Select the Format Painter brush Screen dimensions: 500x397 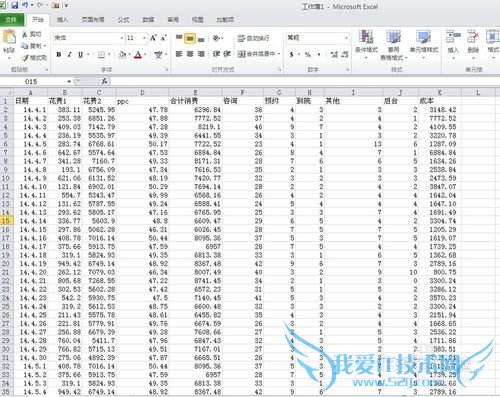tap(25, 58)
